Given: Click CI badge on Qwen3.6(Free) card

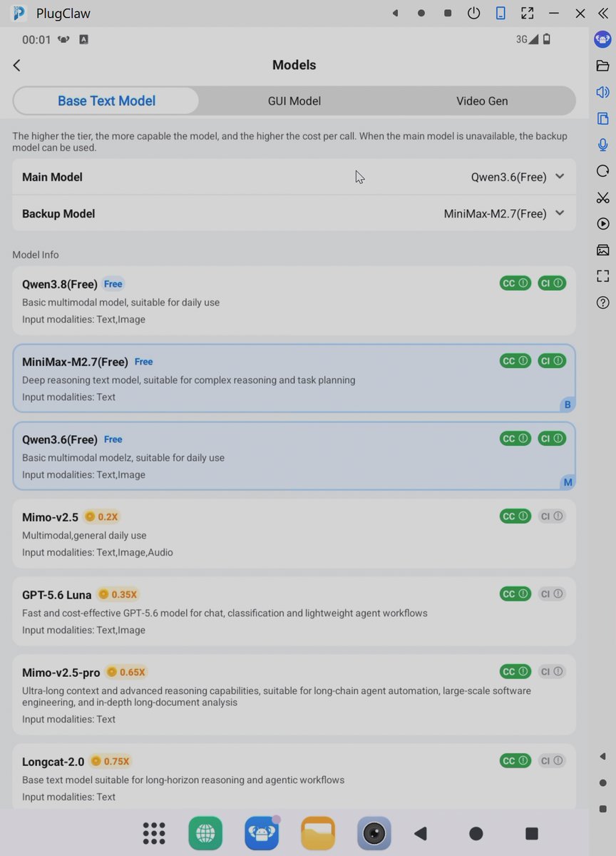Looking at the screenshot, I should [x=552, y=439].
